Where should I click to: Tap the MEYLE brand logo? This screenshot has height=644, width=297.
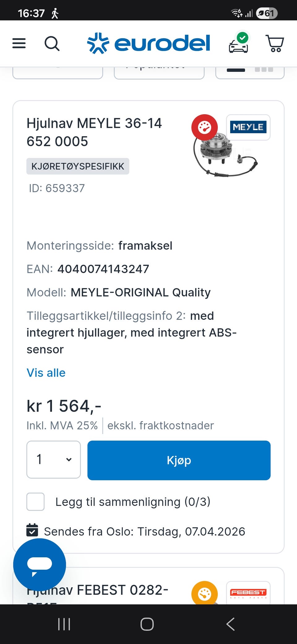click(x=248, y=127)
